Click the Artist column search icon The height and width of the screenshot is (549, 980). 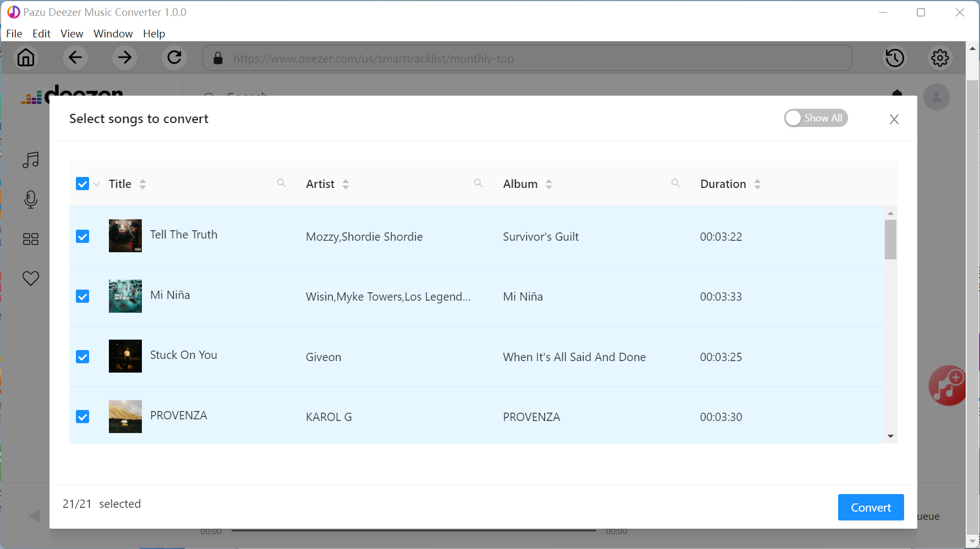478,184
